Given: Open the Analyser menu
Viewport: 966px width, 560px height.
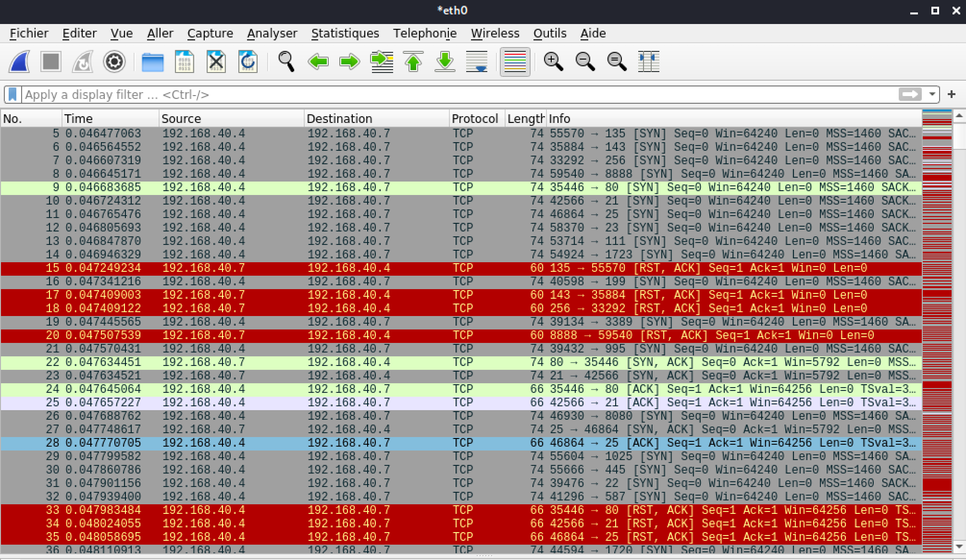Looking at the screenshot, I should coord(272,33).
